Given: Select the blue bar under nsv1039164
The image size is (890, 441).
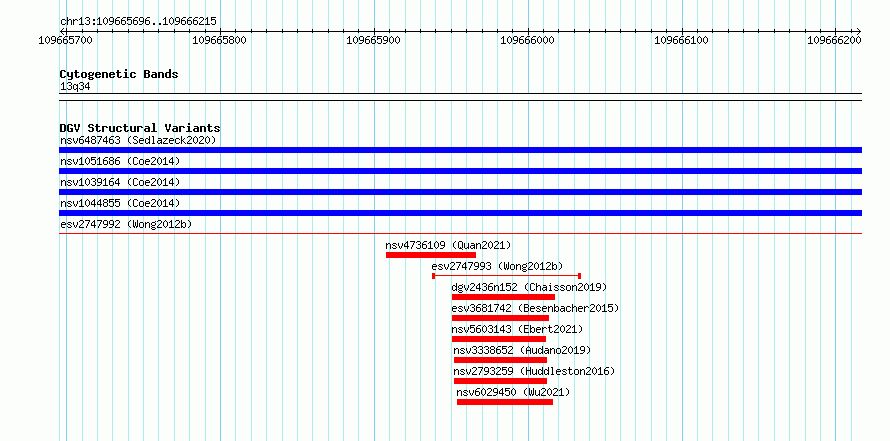Looking at the screenshot, I should tap(460, 192).
